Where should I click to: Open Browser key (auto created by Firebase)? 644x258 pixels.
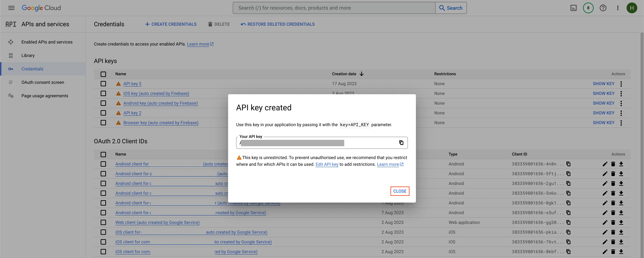pos(161,123)
